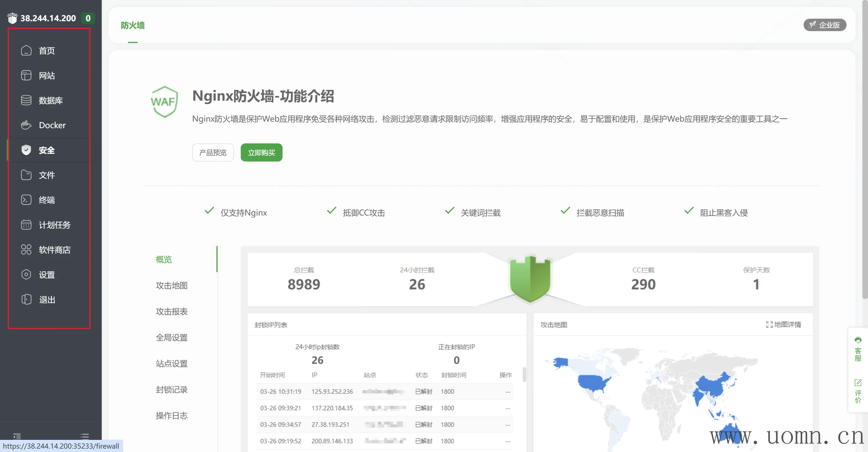Open the Docker whale icon
This screenshot has height=452, width=868.
pos(26,125)
